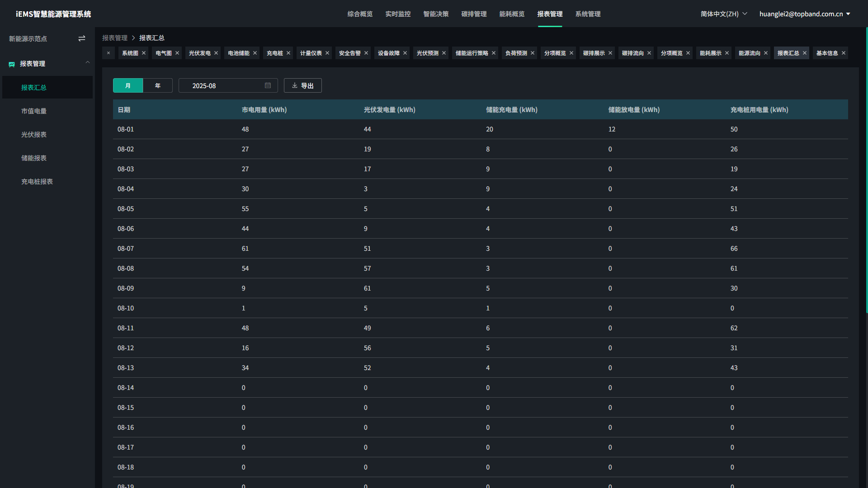Image resolution: width=868 pixels, height=488 pixels.
Task: Switch report view to 年
Action: pyautogui.click(x=158, y=85)
